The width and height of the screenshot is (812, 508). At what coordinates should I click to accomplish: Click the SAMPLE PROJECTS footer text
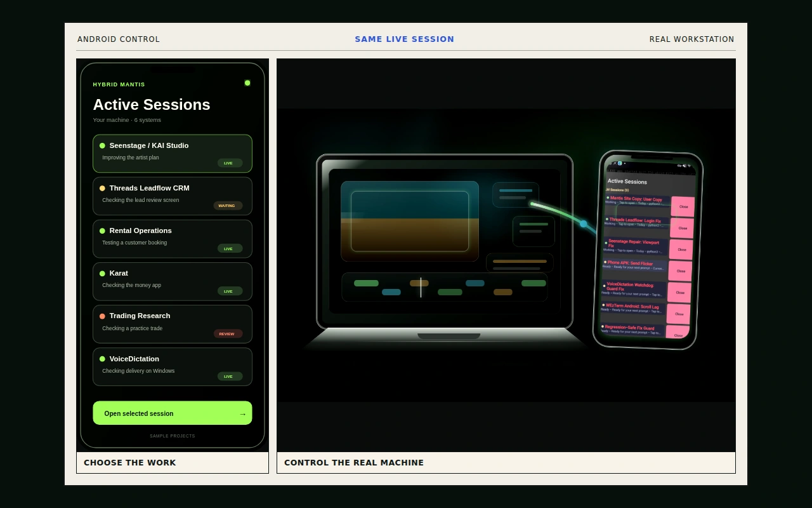coord(173,436)
